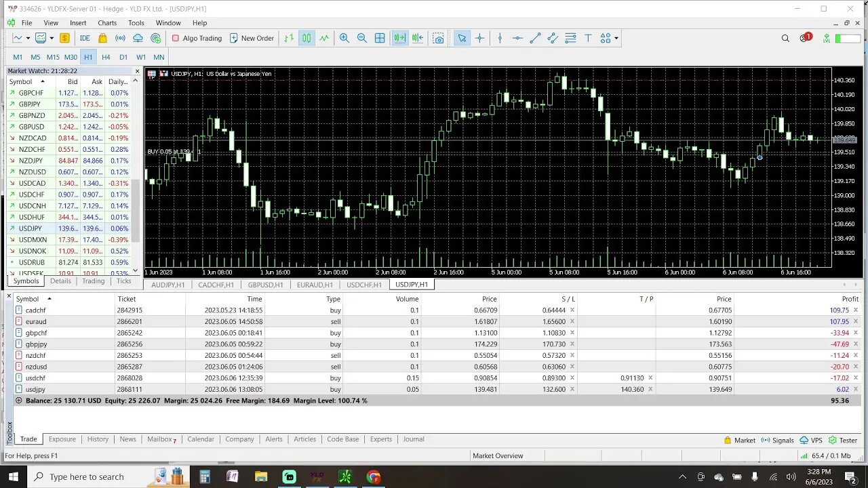Switch chart to line chart type
This screenshot has width=868, height=488.
[x=324, y=38]
